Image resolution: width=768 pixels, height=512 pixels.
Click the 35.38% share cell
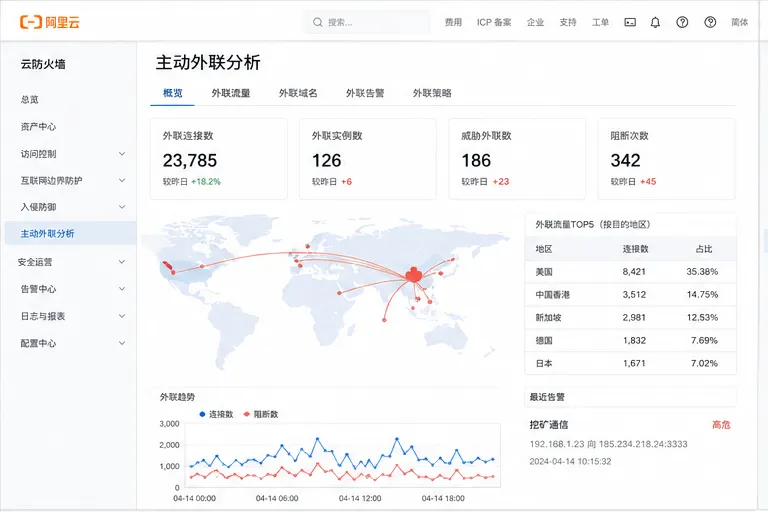tap(702, 272)
